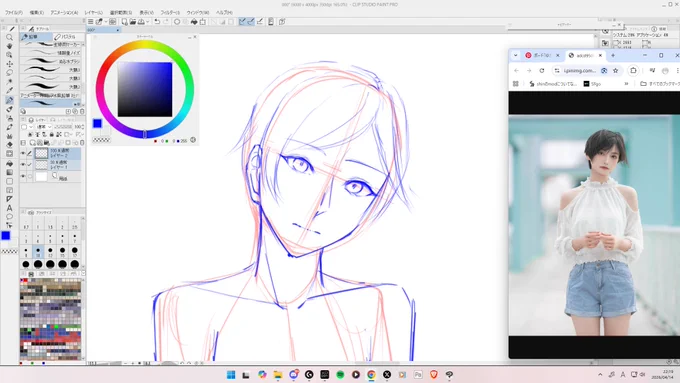
Task: Bookmark page with star in Chrome
Action: pyautogui.click(x=615, y=70)
